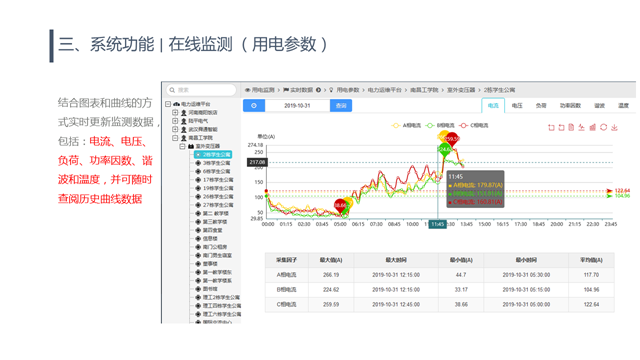The width and height of the screenshot is (640, 360).
Task: Click the red 38.66 min marker pin
Action: [x=340, y=205]
